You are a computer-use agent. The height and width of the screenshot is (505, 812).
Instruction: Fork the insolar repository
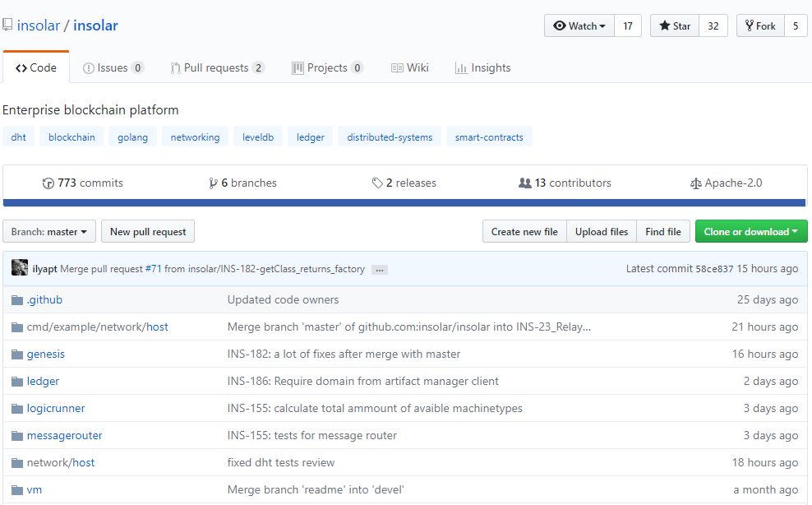click(x=760, y=26)
